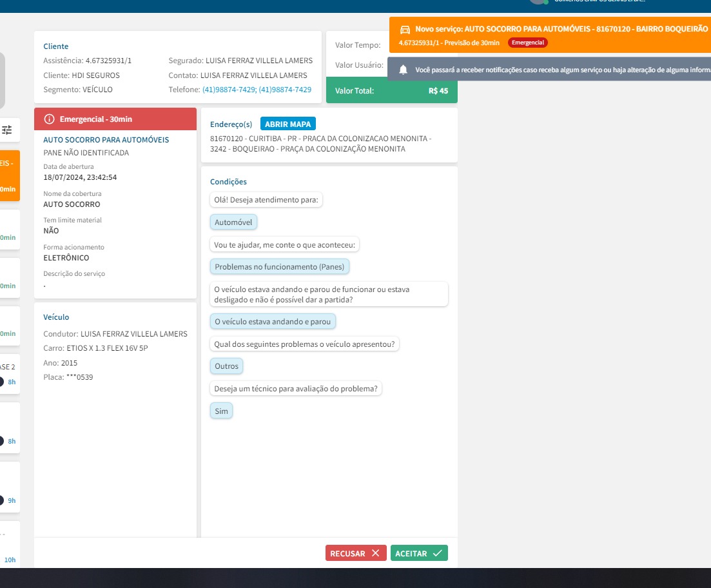Click the coverage name AUTO SOCORRO
711x588 pixels.
(x=72, y=204)
